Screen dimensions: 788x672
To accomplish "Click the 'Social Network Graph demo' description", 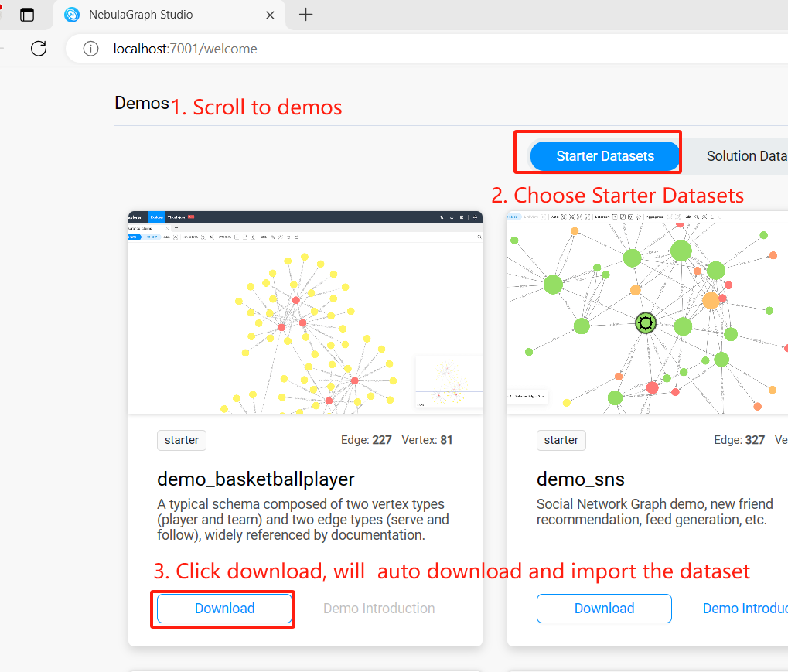I will coord(654,512).
